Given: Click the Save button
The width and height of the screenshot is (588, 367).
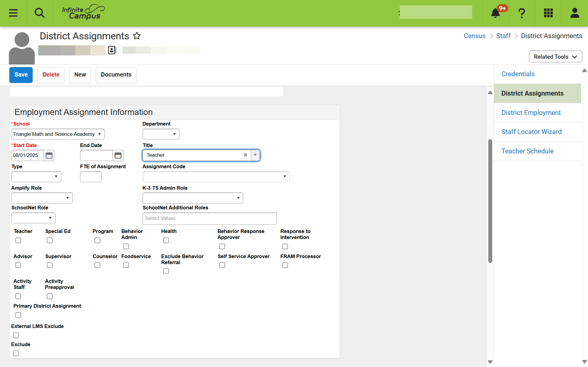Looking at the screenshot, I should 21,75.
